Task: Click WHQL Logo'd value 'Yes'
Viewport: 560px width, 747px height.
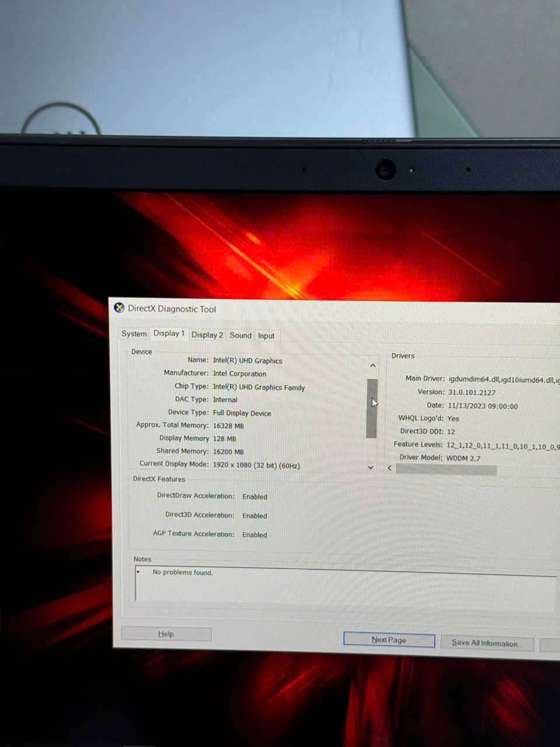Action: click(453, 418)
